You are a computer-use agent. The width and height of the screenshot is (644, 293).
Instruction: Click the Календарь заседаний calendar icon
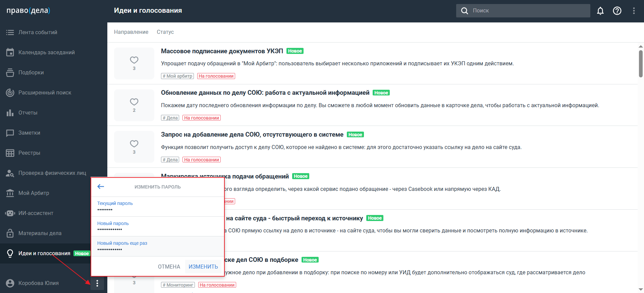(x=10, y=52)
